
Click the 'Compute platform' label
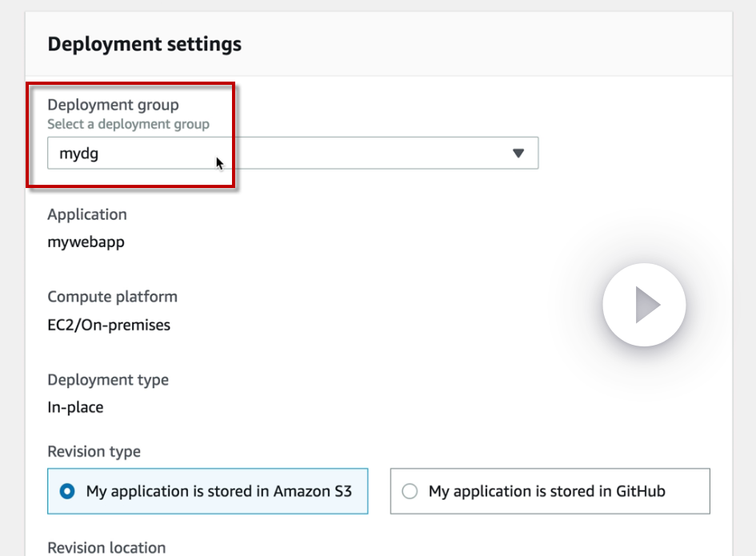112,297
